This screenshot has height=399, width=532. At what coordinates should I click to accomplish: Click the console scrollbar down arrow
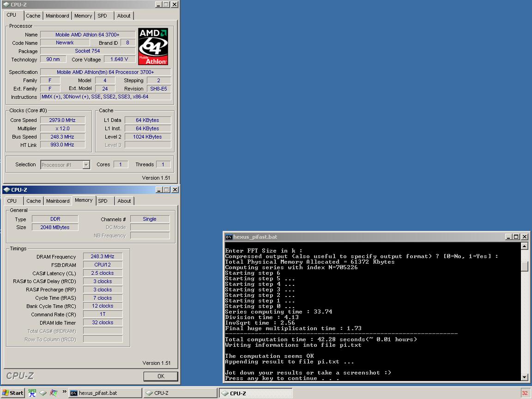(x=524, y=377)
